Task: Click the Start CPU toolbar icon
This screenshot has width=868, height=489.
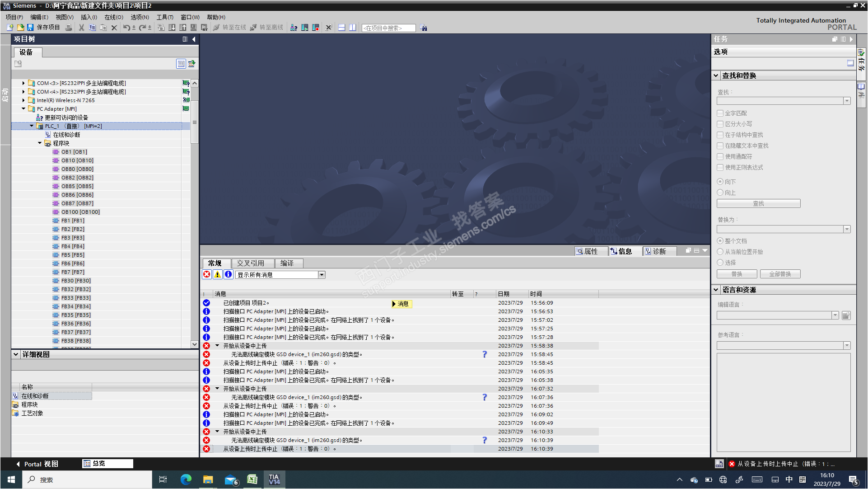Action: pos(305,28)
